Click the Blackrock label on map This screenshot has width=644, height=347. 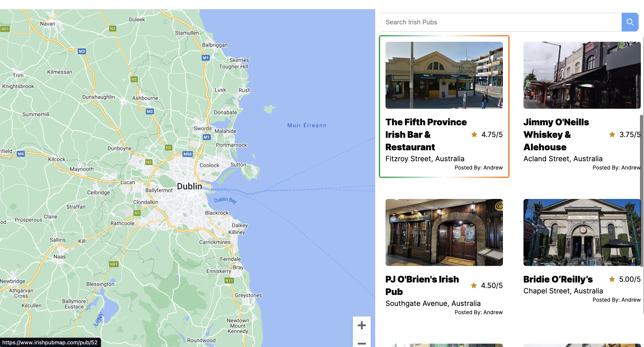[x=217, y=213]
